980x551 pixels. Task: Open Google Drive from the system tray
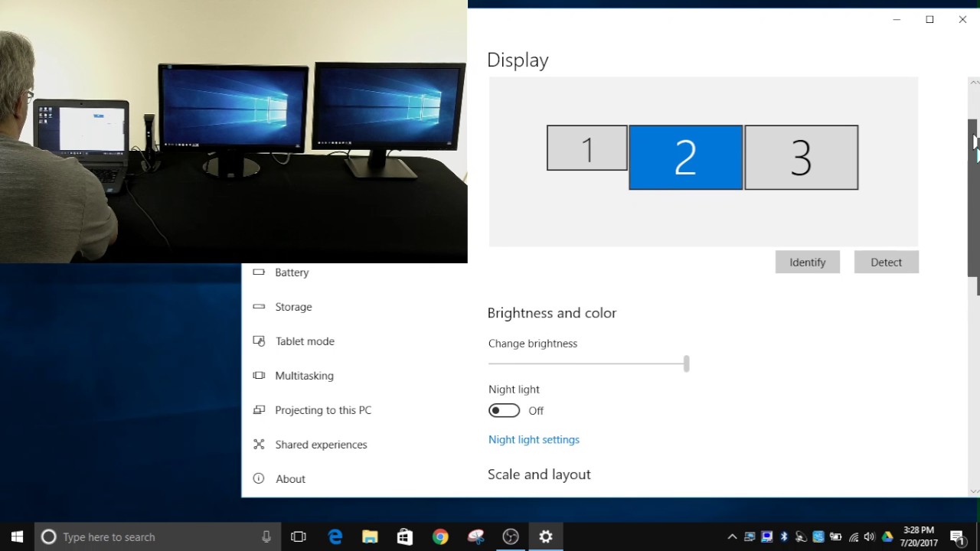(x=887, y=536)
